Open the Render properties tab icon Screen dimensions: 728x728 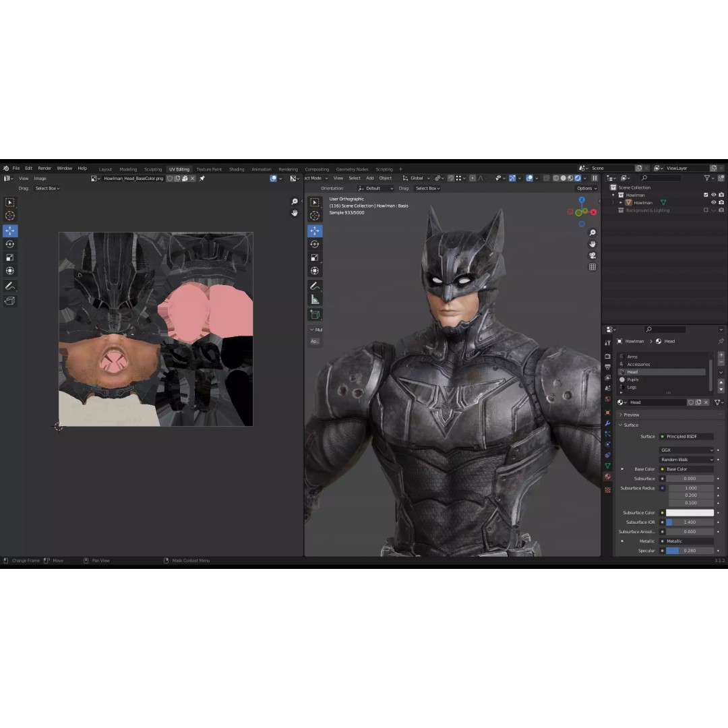(x=607, y=356)
